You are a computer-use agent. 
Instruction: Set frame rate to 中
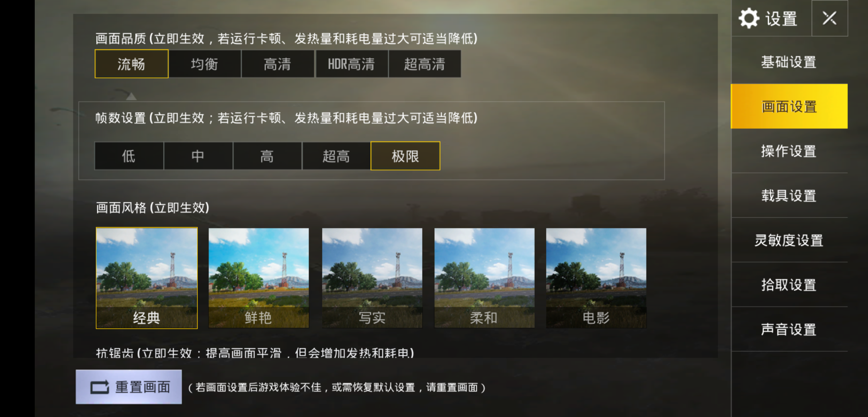click(198, 156)
